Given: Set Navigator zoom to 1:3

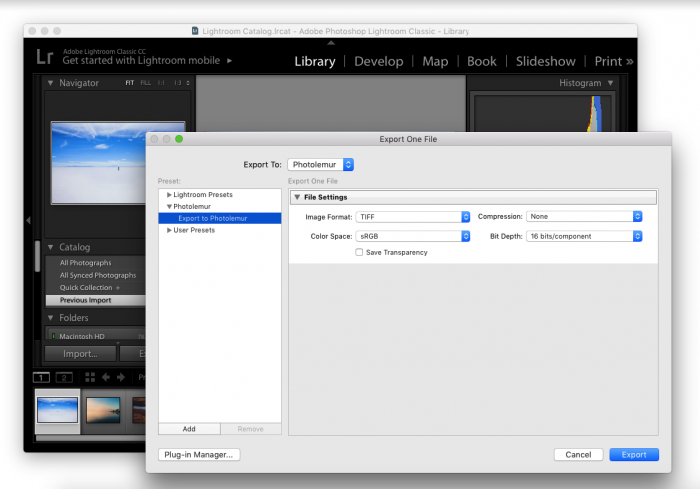Looking at the screenshot, I should (178, 83).
